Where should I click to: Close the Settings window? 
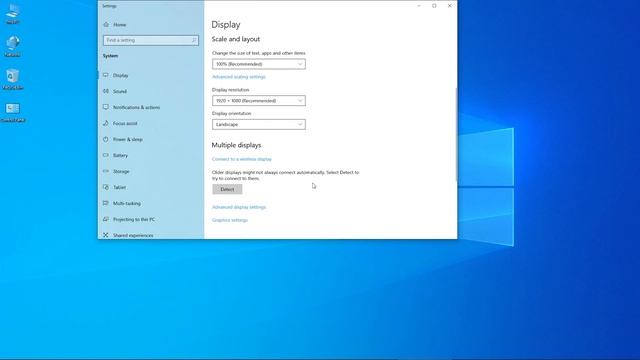[450, 6]
